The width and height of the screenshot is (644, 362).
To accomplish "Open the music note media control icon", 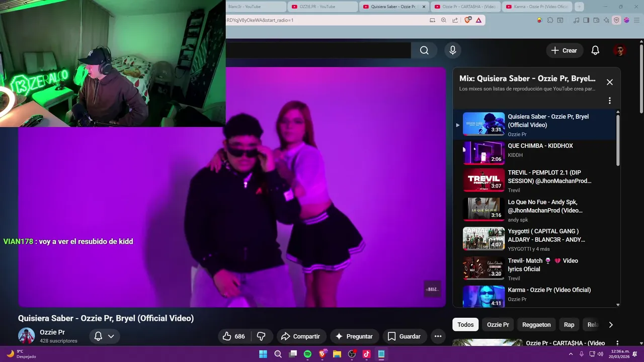I will click(577, 20).
